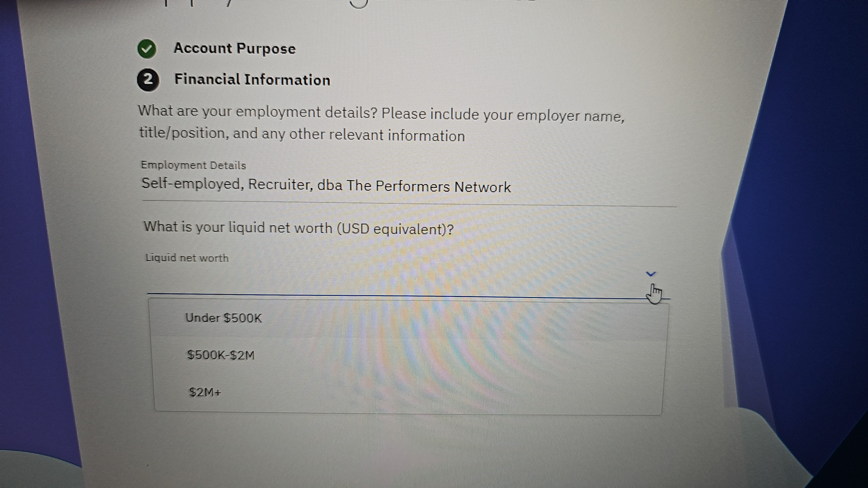The height and width of the screenshot is (488, 868).
Task: Click the partially visible circle icon at top
Action: click(359, 3)
